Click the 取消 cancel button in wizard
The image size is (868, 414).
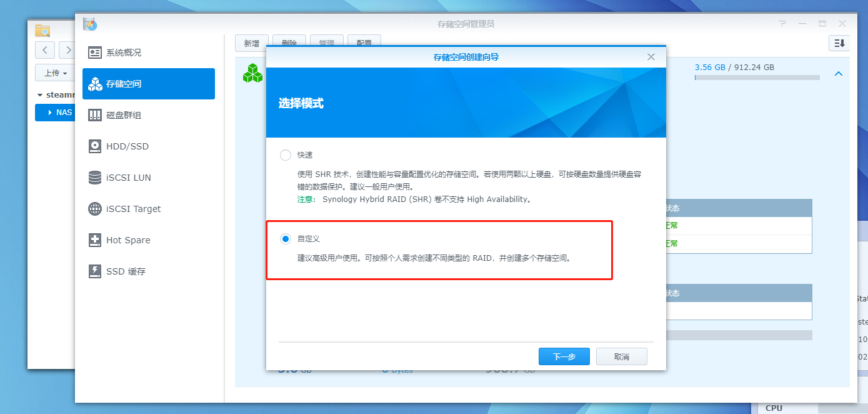[x=621, y=356]
